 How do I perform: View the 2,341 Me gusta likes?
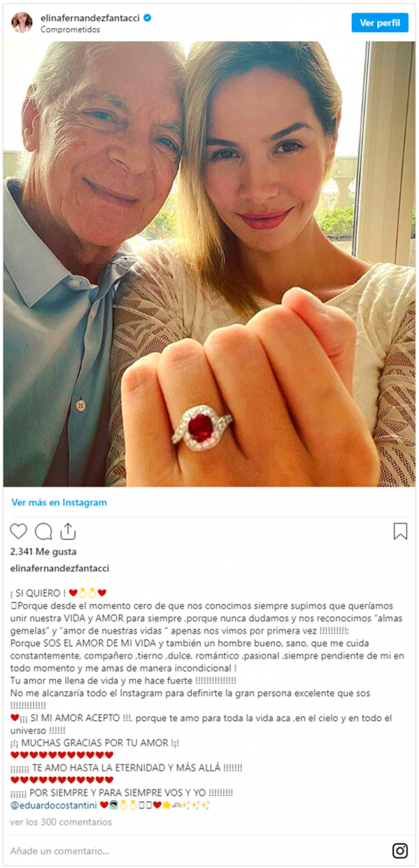pyautogui.click(x=43, y=551)
